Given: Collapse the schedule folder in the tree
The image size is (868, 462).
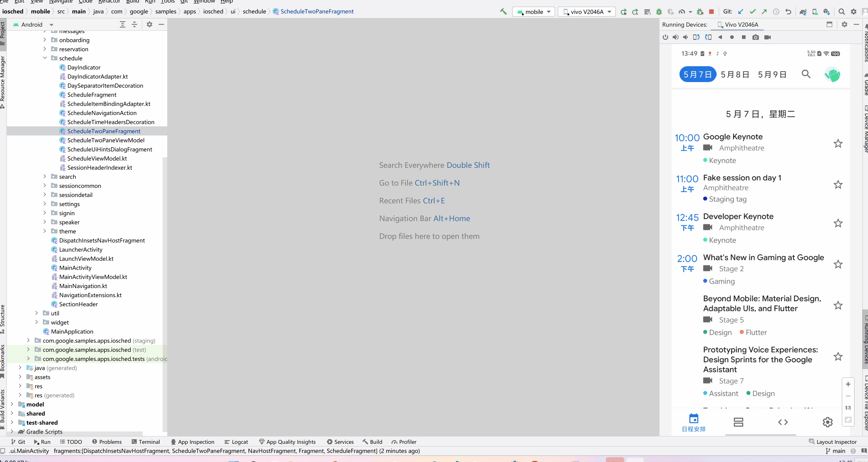Looking at the screenshot, I should pos(45,58).
